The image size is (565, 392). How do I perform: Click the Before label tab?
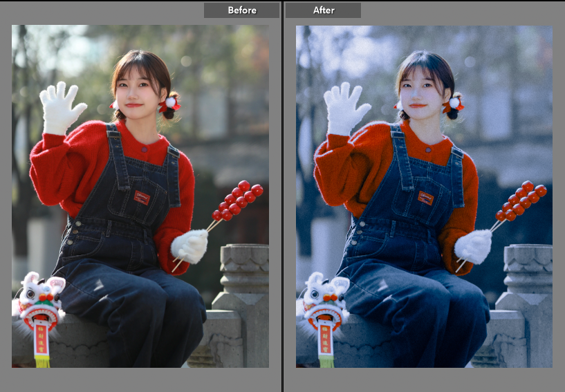[241, 10]
